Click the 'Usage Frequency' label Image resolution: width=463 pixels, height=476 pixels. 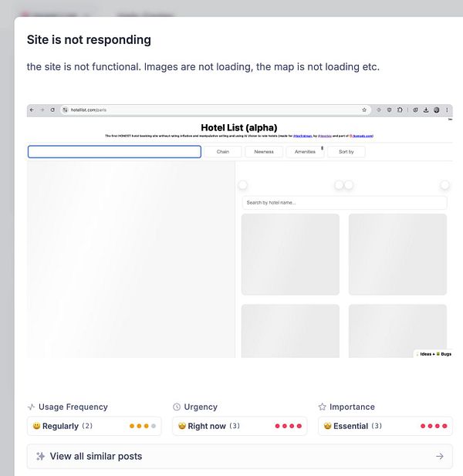73,407
